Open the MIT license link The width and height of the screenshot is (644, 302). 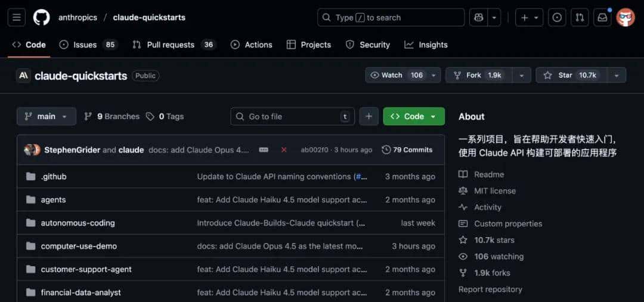[487, 191]
